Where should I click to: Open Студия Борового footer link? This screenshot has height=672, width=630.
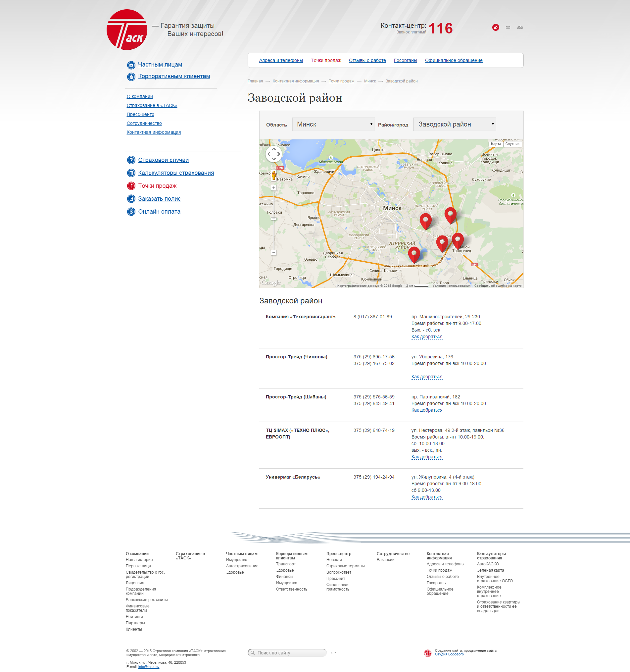point(449,655)
